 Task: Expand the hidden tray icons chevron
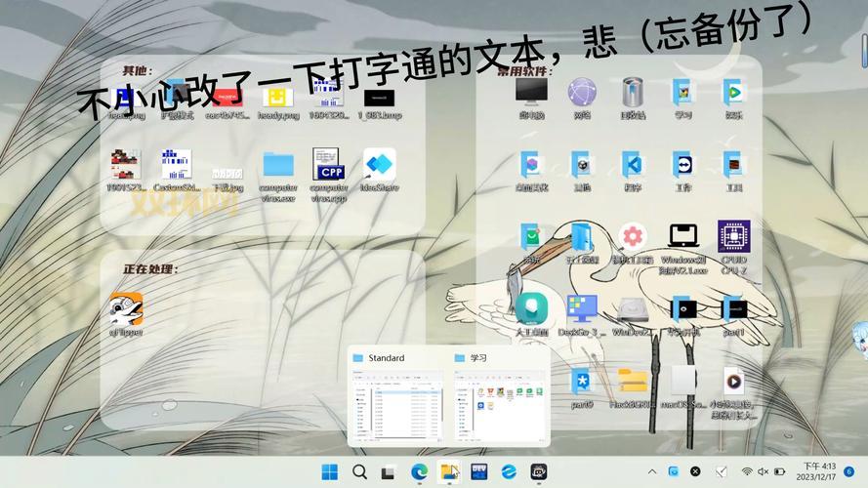pyautogui.click(x=652, y=472)
